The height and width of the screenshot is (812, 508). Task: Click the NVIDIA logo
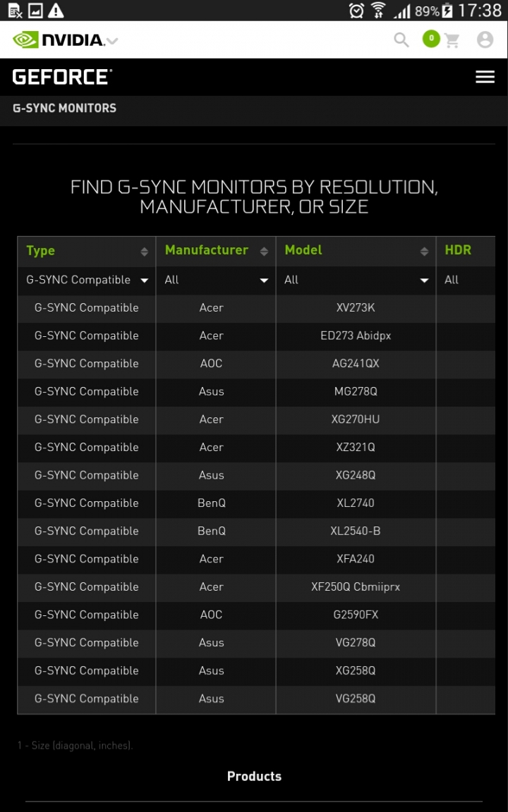coord(58,40)
